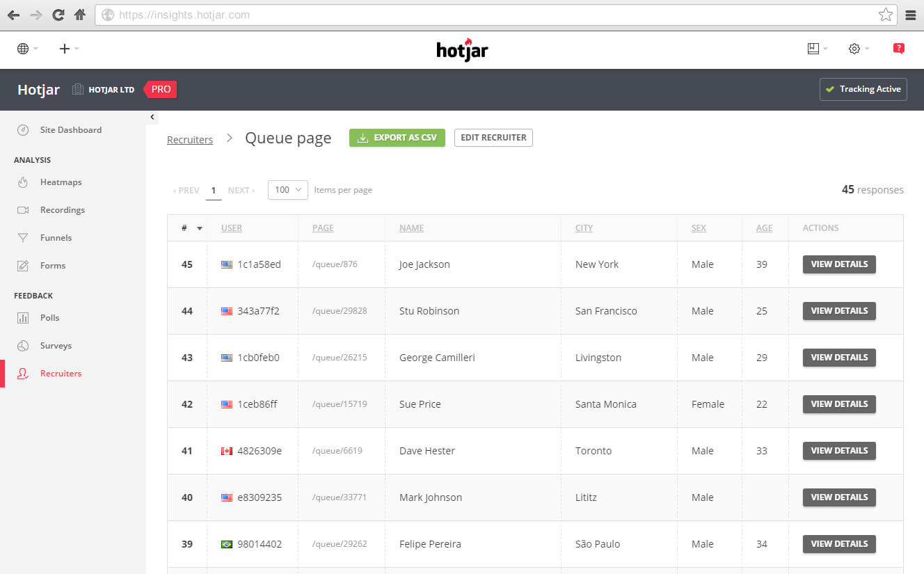Click the Funnels filter icon
The width and height of the screenshot is (924, 574).
(23, 238)
